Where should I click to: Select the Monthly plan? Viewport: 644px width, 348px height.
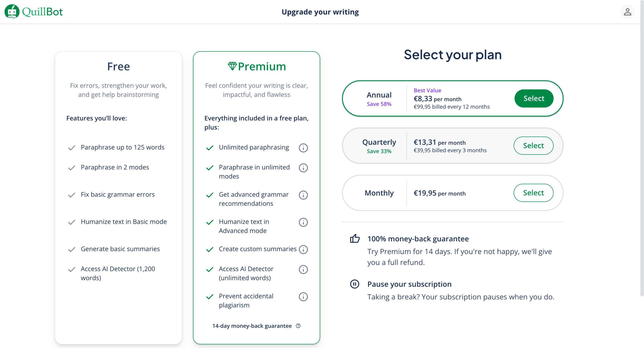click(533, 193)
